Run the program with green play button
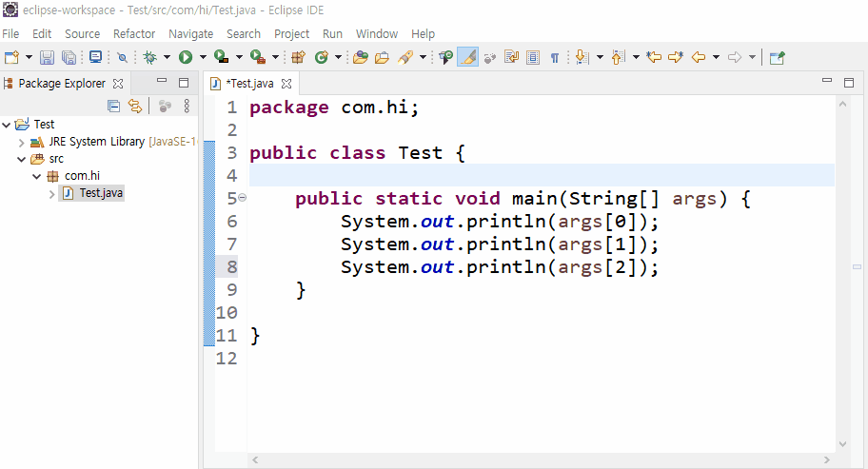The width and height of the screenshot is (868, 469). (186, 57)
